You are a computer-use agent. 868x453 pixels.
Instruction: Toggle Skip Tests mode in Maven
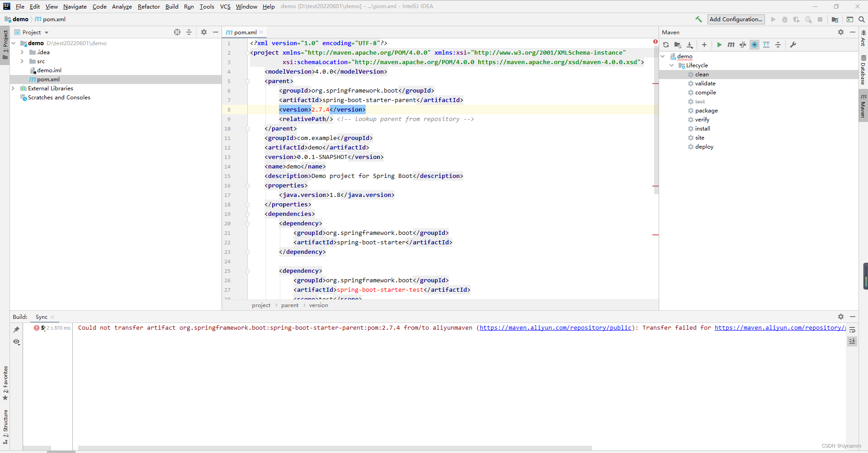755,45
